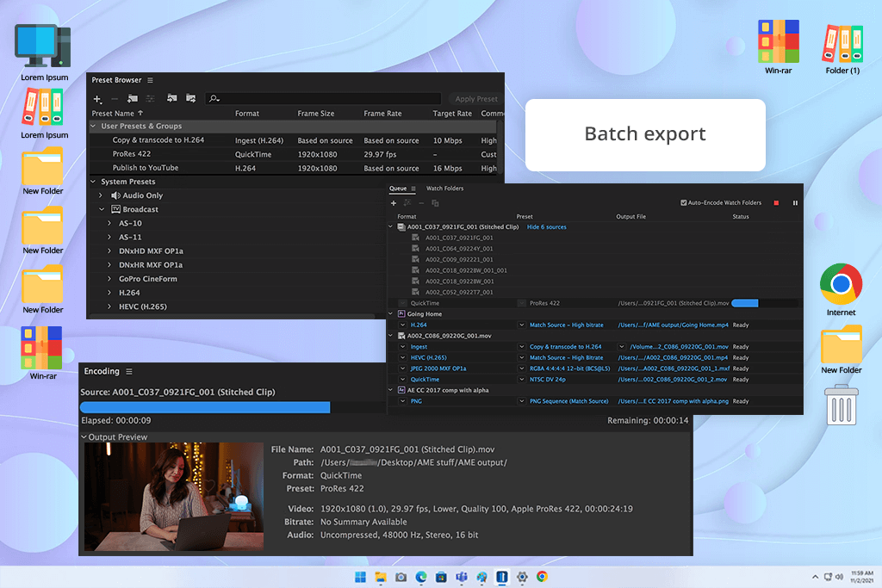882x588 pixels.
Task: Open Preset Browser panel menu icon
Action: point(150,80)
